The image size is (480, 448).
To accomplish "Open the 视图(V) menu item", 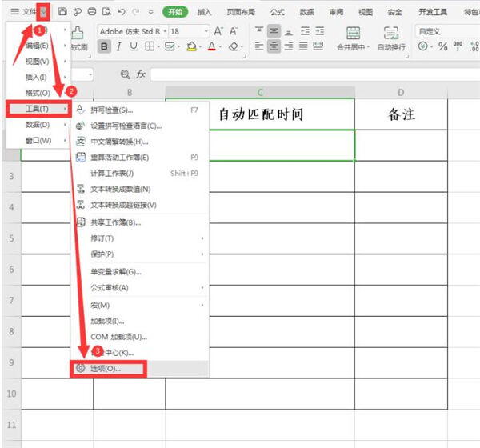I will [38, 62].
